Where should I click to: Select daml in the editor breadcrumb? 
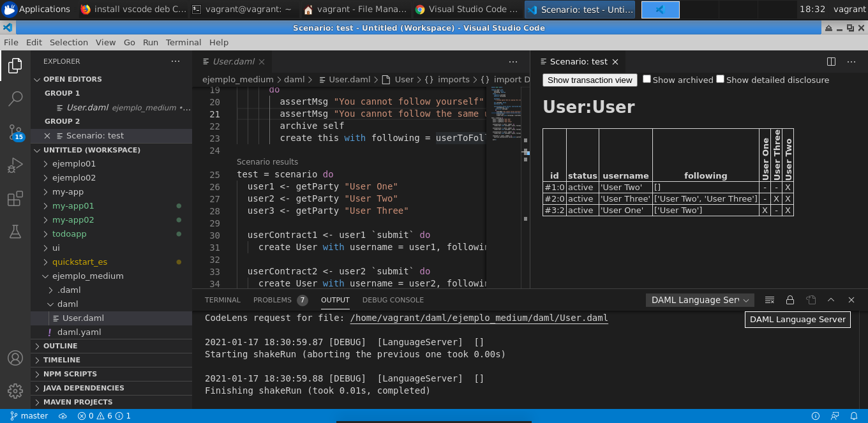tap(294, 80)
